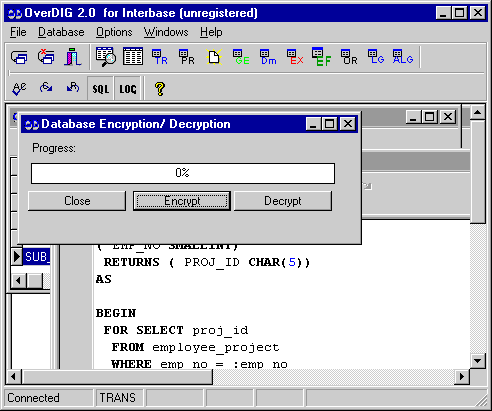Image resolution: width=492 pixels, height=411 pixels.
Task: Click the connect database toolbar icon
Action: pyautogui.click(x=19, y=57)
